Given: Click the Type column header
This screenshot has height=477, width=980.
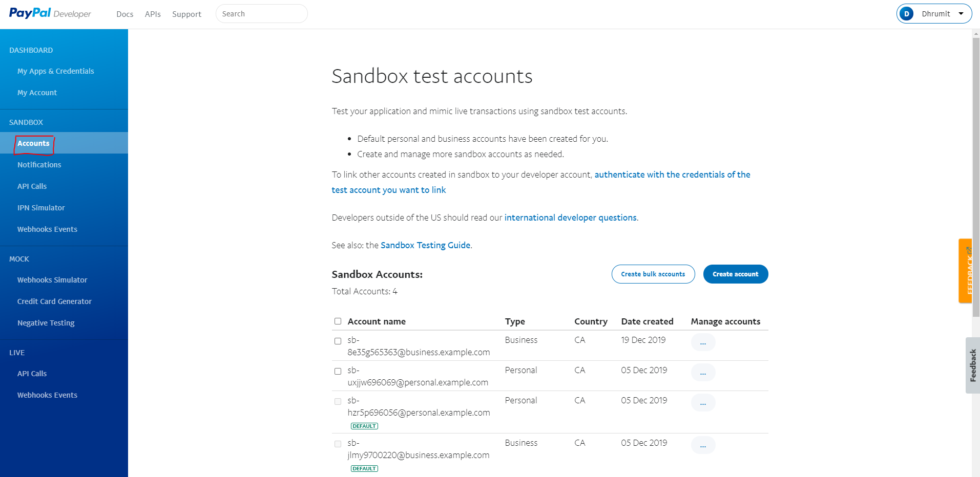Looking at the screenshot, I should point(515,321).
